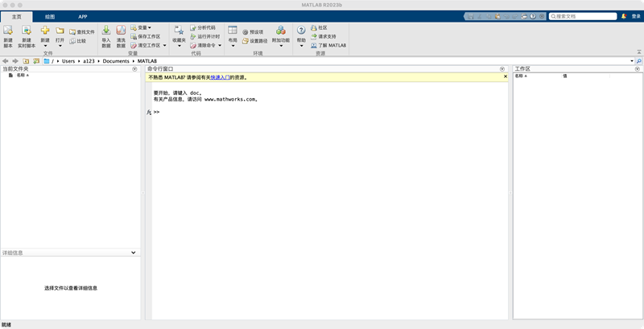Open 清洗数据 (Clean Data) tool
Image resolution: width=644 pixels, height=329 pixels.
pyautogui.click(x=121, y=31)
